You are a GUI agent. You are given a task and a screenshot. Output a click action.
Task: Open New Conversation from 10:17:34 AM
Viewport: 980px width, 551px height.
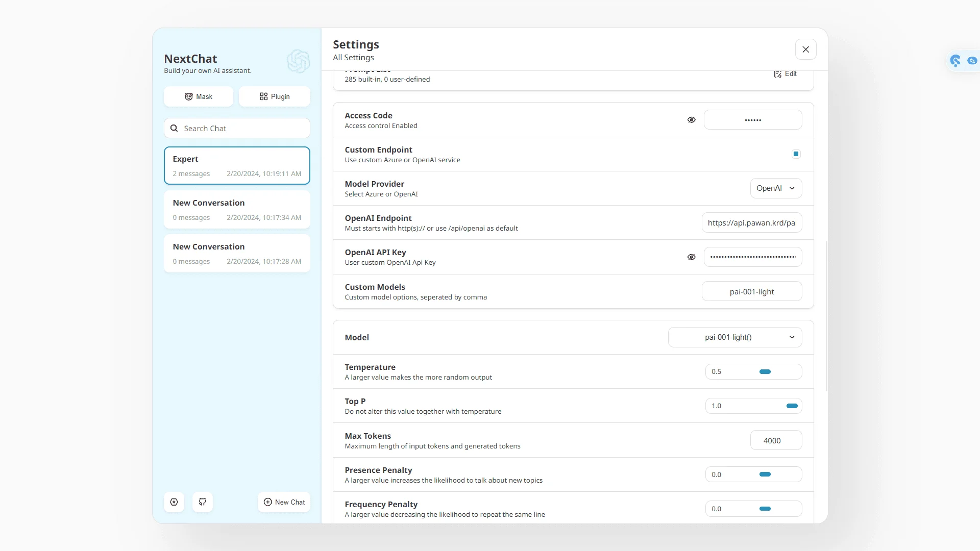pos(237,209)
